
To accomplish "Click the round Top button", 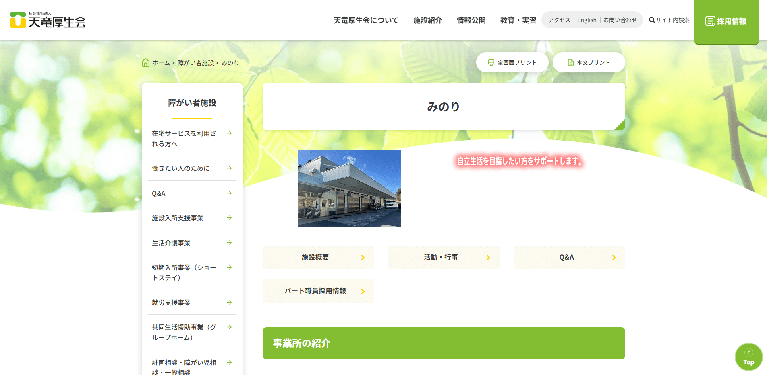I will pyautogui.click(x=749, y=357).
